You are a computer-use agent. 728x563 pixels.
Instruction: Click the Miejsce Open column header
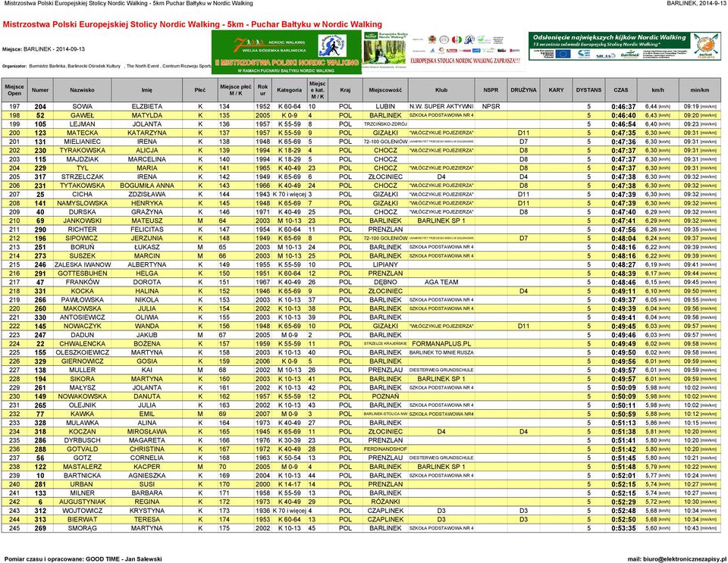14,90
